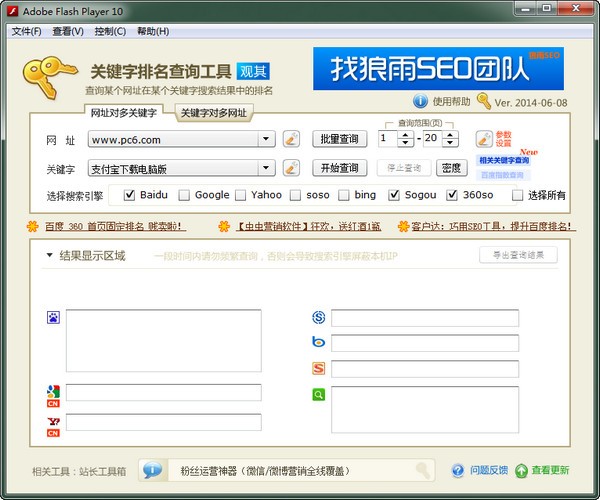
Task: Click the question mark feedback icon
Action: click(x=458, y=471)
